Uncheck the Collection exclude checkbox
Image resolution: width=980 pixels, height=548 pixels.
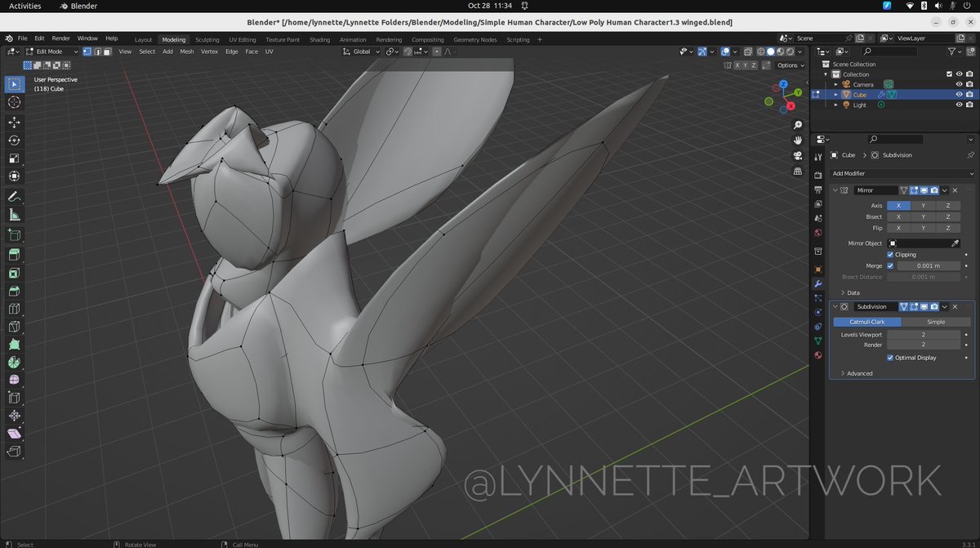(x=949, y=74)
